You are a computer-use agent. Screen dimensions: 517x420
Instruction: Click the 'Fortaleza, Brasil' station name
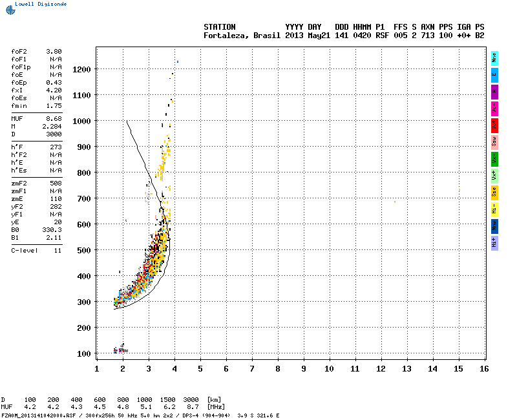(x=242, y=36)
